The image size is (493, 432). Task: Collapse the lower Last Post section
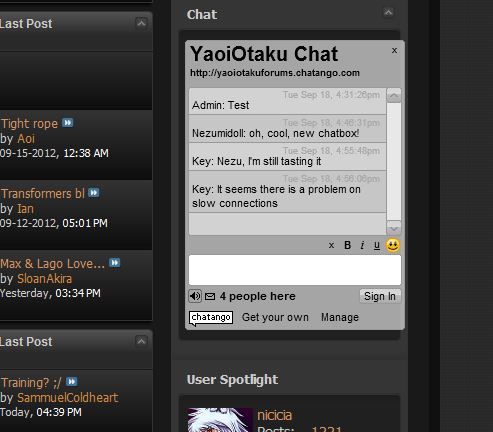click(141, 341)
